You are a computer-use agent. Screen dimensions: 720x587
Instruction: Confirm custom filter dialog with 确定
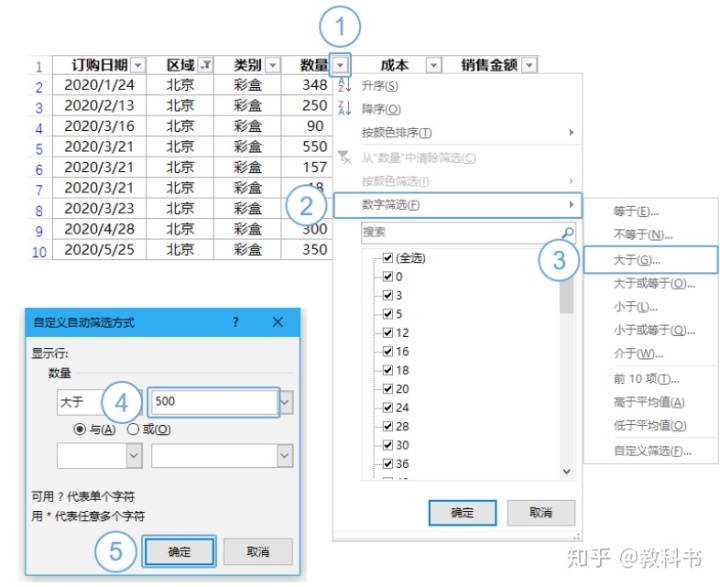coord(179,552)
